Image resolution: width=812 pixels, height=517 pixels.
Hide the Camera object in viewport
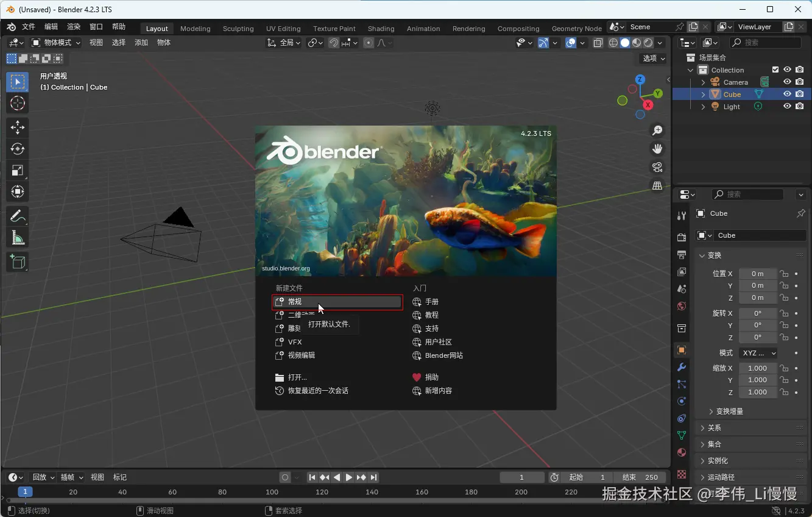787,82
